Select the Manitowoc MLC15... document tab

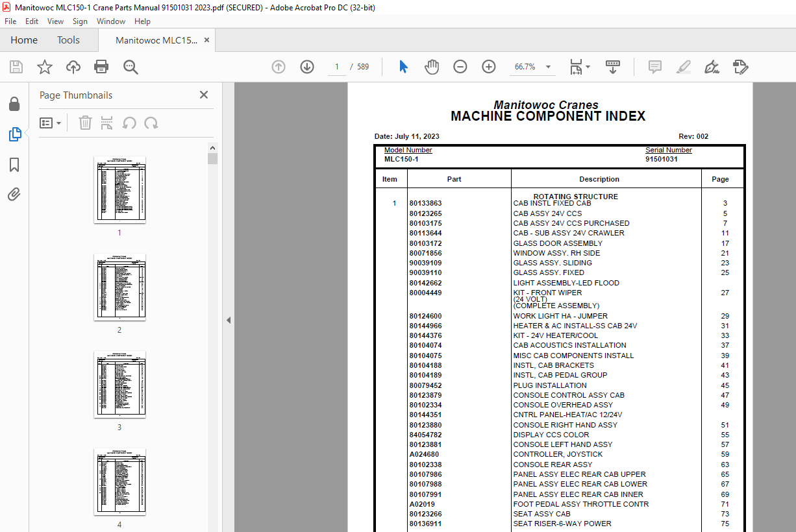pos(156,40)
